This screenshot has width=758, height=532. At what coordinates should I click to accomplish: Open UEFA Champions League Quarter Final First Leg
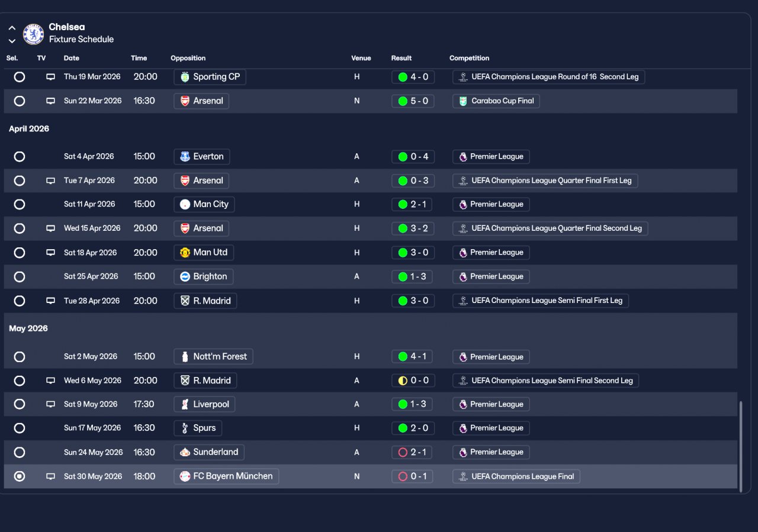(545, 180)
